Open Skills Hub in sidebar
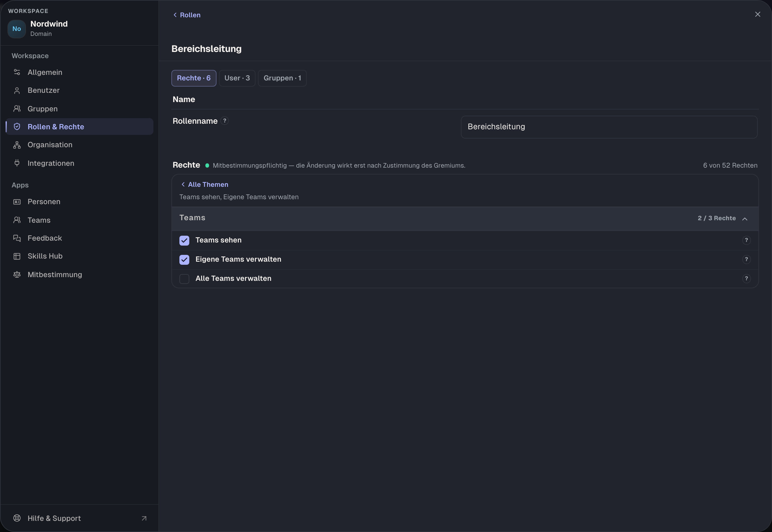 click(x=79, y=256)
